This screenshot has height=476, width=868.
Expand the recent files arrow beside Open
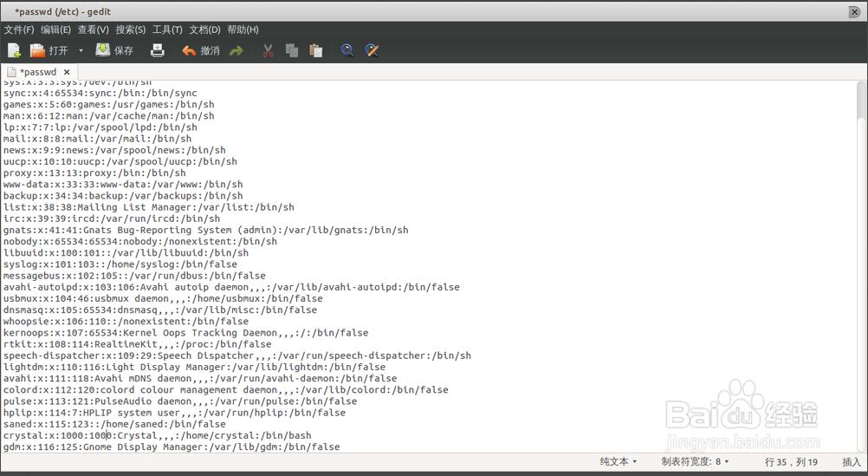pos(81,51)
